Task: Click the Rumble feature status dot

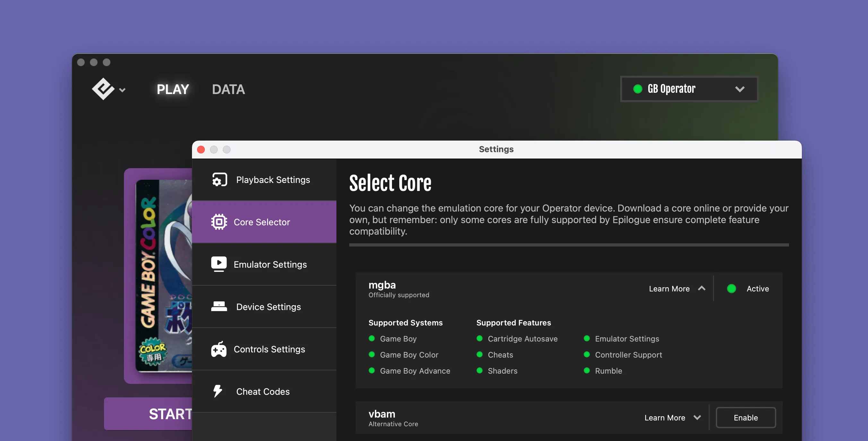Action: click(x=587, y=371)
